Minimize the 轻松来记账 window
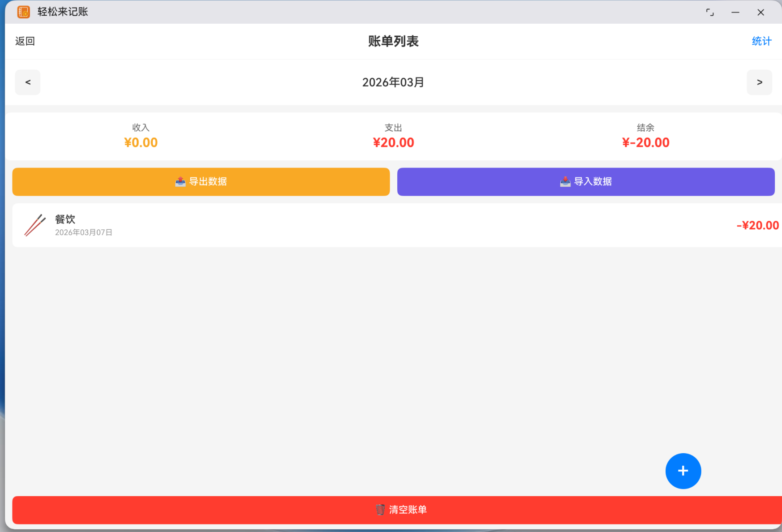 [x=735, y=13]
